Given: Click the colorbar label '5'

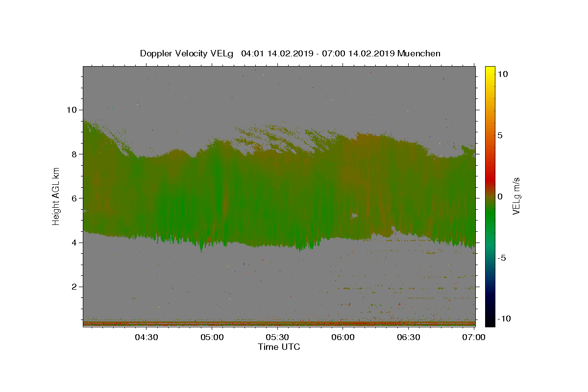Looking at the screenshot, I should click(500, 135).
